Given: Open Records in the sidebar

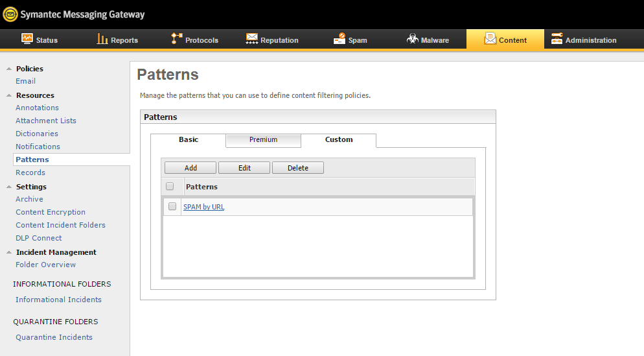Looking at the screenshot, I should click(30, 172).
